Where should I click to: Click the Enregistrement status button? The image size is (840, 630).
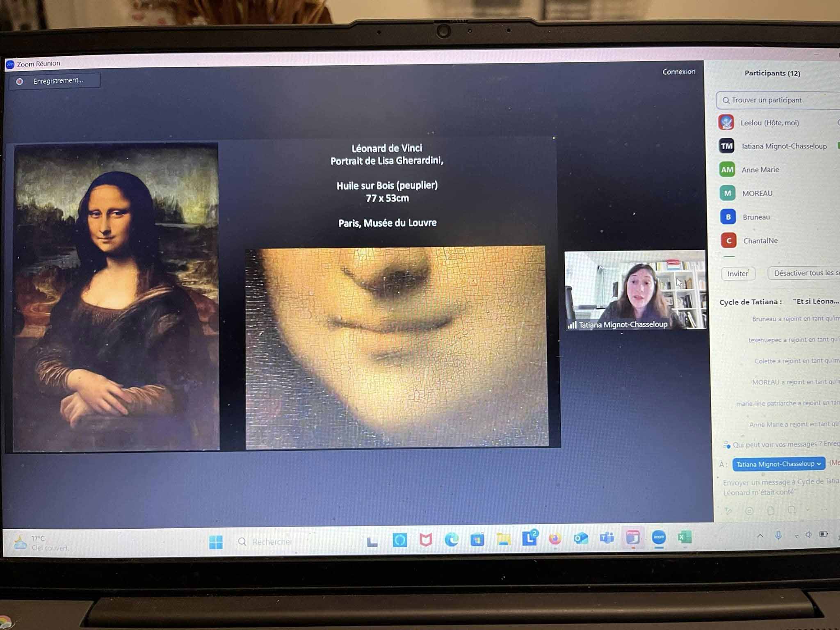[x=55, y=81]
